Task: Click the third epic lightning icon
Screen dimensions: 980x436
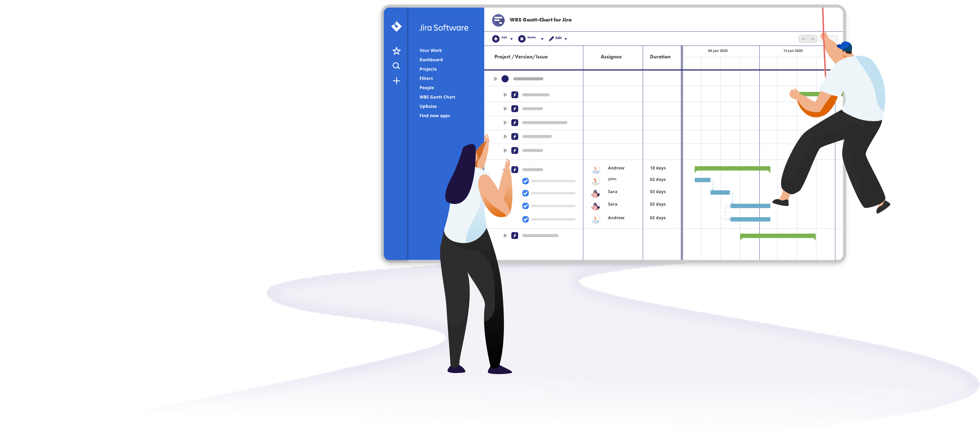Action: [514, 123]
